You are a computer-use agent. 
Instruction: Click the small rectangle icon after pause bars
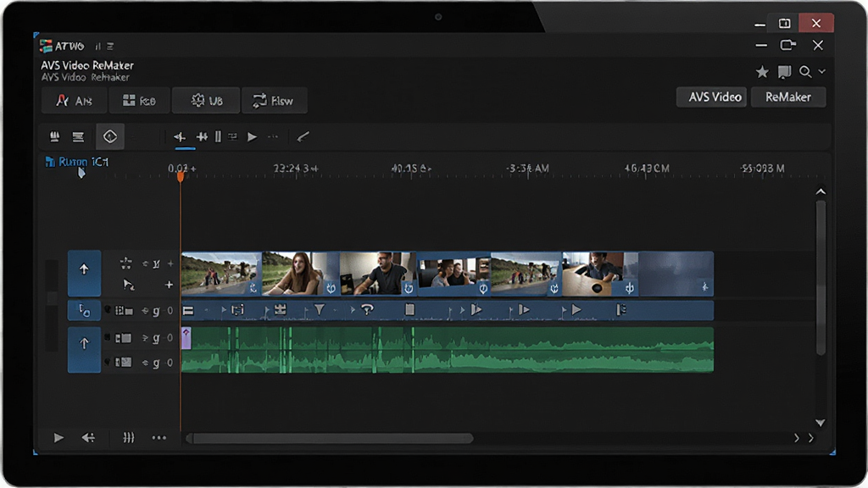(232, 136)
